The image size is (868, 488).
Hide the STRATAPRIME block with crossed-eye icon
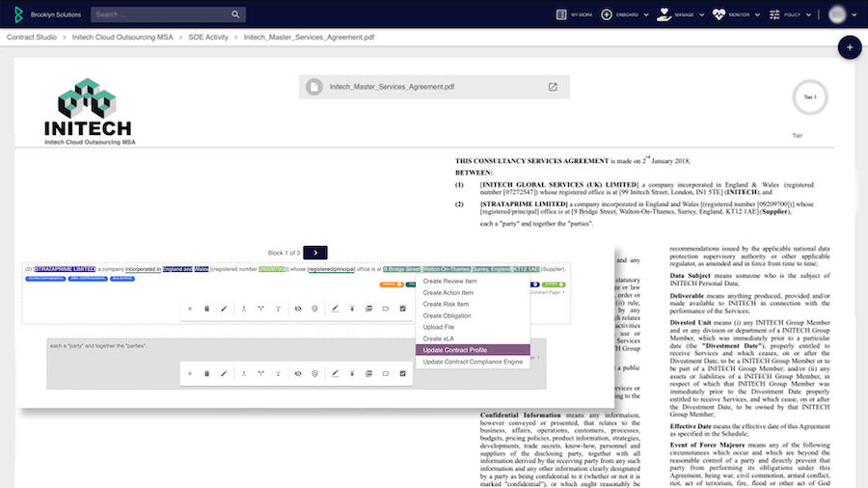pos(298,309)
